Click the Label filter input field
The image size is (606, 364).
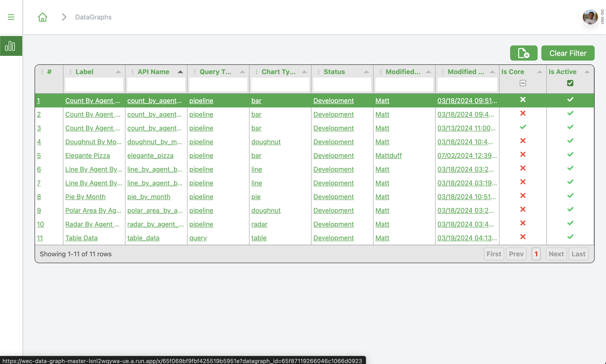(x=94, y=85)
